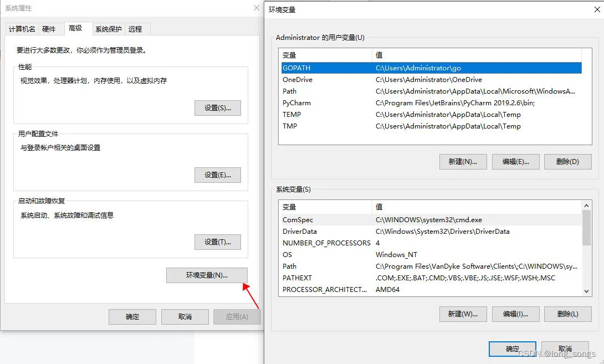Screen dimensions: 604x364
Task: Click 确定 in the 环境变量 window
Action: [x=513, y=348]
